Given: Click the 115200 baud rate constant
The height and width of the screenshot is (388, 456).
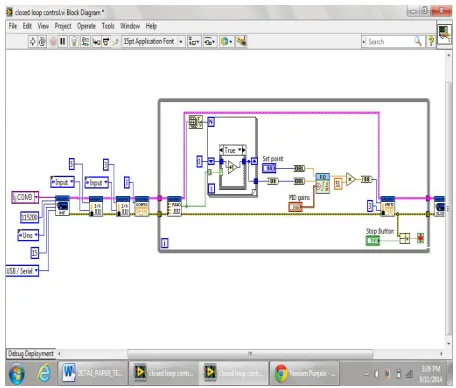Looking at the screenshot, I should click(x=29, y=217).
